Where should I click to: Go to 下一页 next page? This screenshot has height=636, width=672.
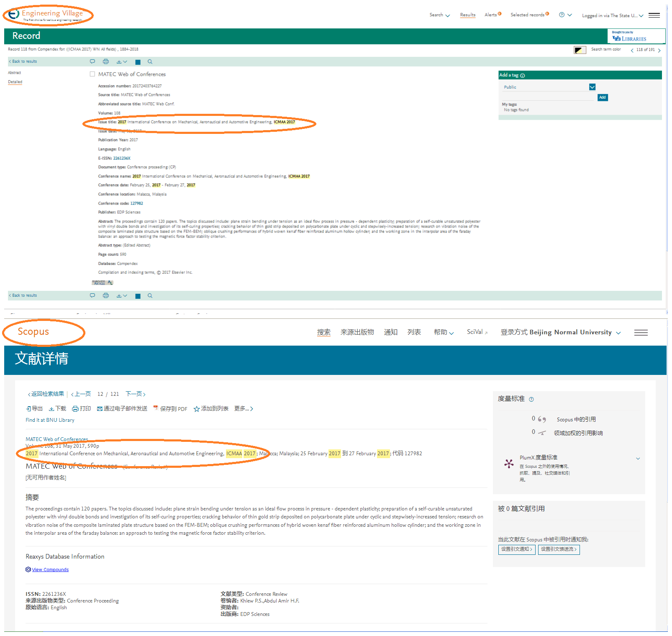tap(136, 394)
